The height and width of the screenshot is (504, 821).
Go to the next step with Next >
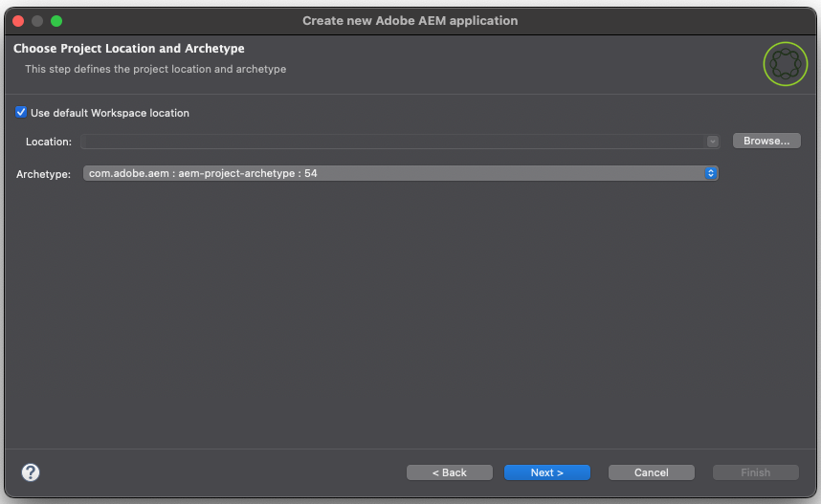(x=547, y=472)
